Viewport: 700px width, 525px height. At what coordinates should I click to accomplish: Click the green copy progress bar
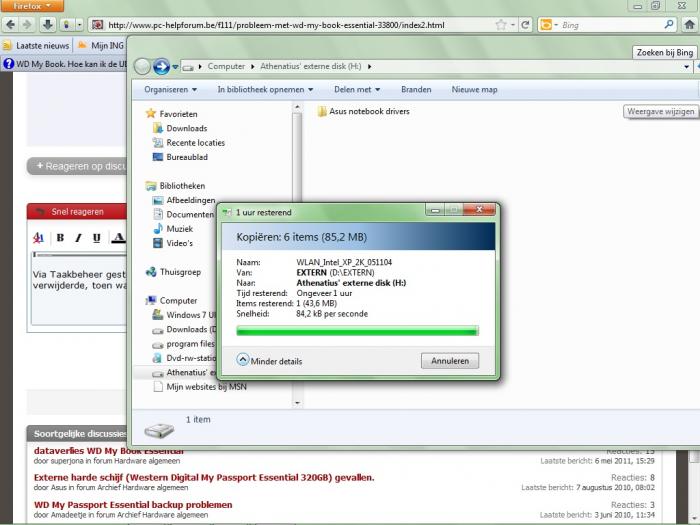pyautogui.click(x=357, y=331)
